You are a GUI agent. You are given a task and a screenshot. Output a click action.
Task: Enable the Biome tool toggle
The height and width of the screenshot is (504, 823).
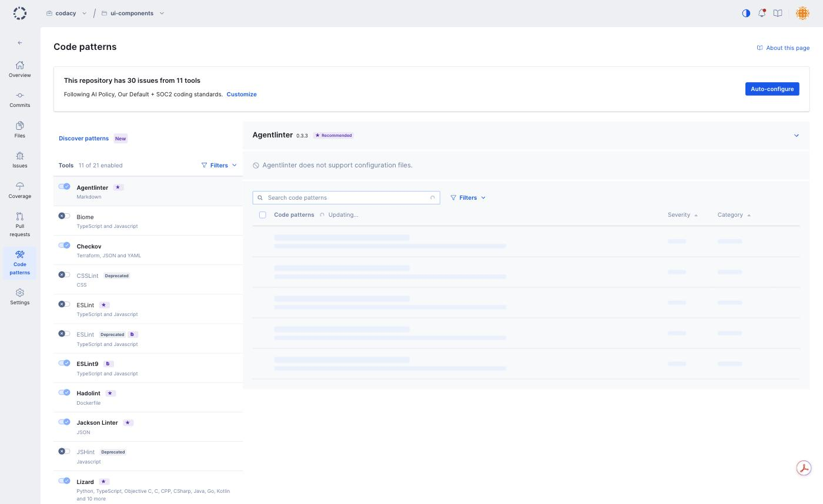pos(64,216)
